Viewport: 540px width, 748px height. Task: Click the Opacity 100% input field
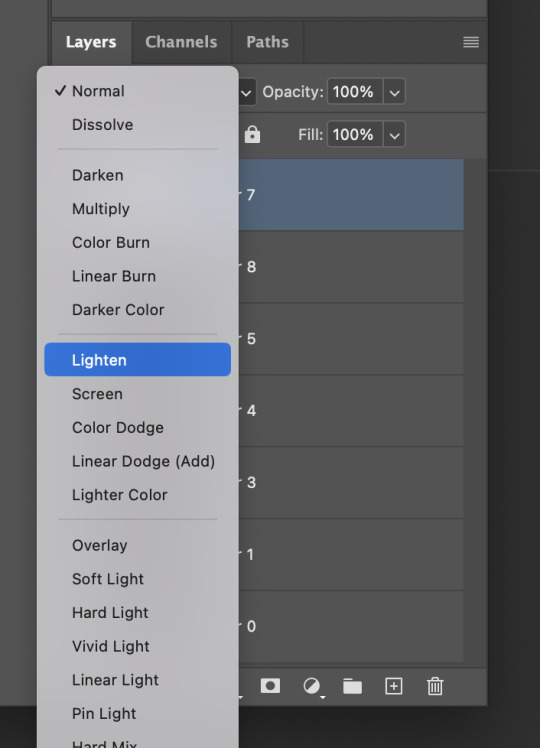coord(355,92)
